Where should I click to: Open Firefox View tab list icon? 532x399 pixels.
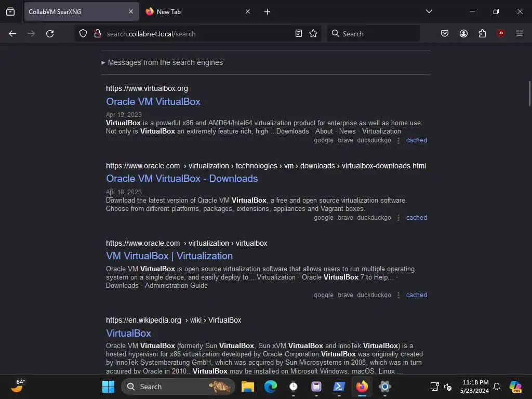coord(10,11)
